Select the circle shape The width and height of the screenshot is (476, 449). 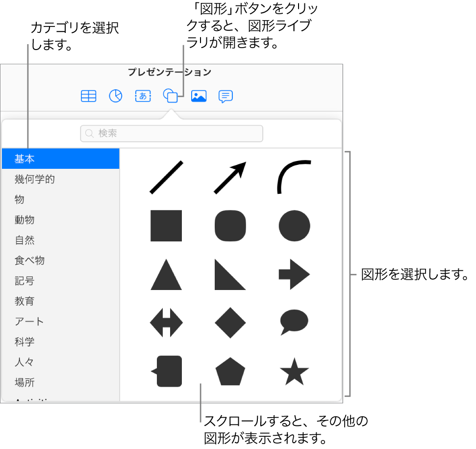tap(294, 225)
